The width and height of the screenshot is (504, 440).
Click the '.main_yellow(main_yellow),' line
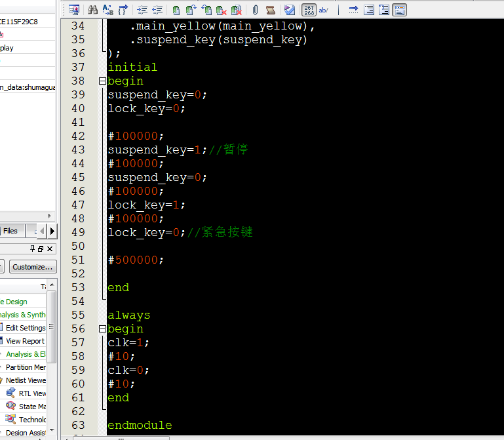click(222, 26)
